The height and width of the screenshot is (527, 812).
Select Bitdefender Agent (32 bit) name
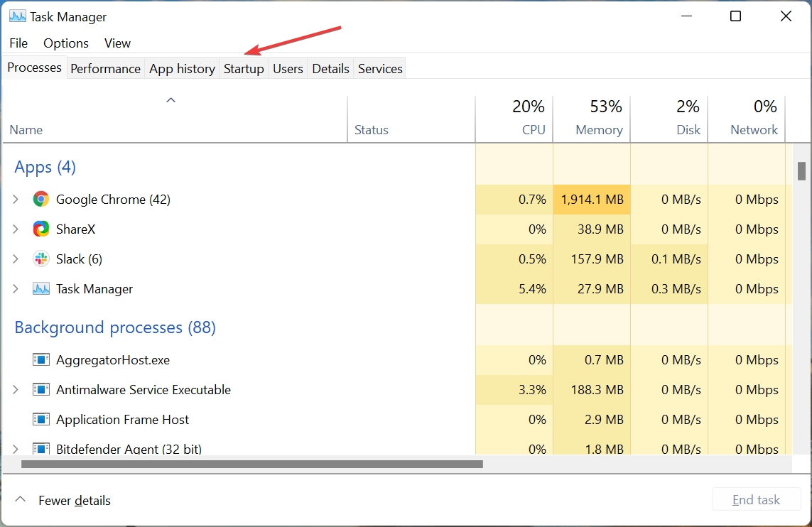[129, 449]
